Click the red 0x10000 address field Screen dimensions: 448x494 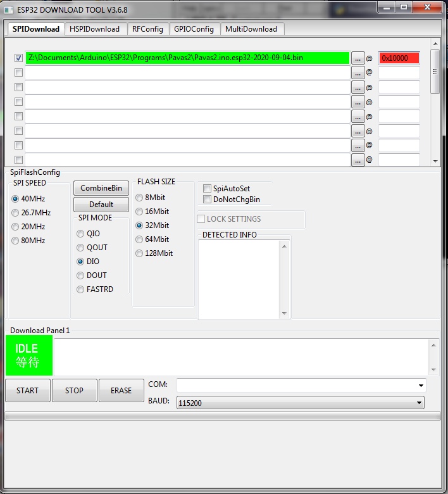click(399, 58)
